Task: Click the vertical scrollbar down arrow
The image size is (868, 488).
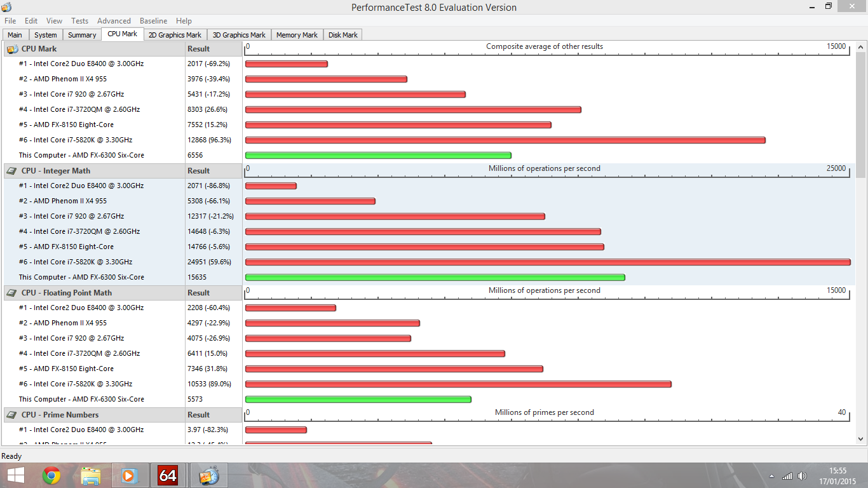Action: click(861, 438)
